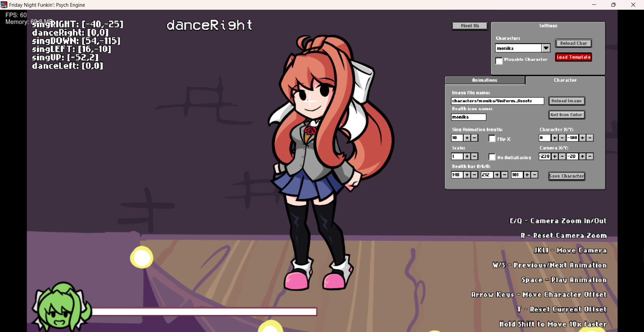Decrease Character X value with minus

(x=562, y=138)
